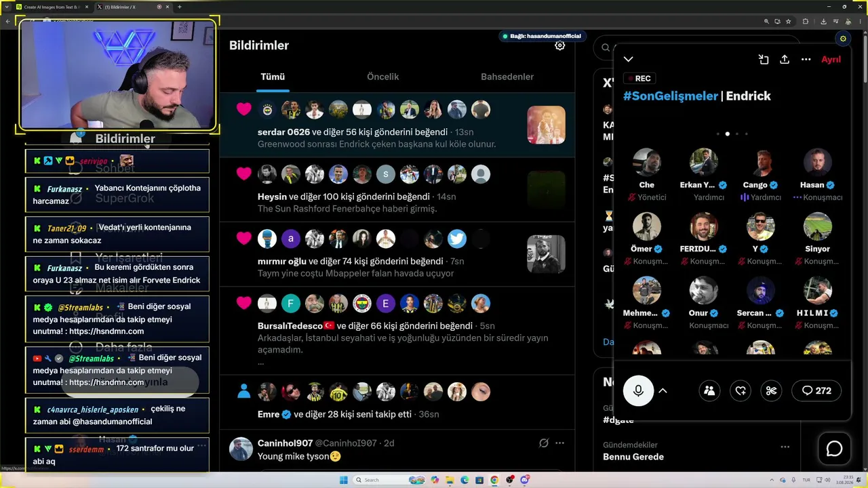
Task: Open the Space three-dot more menu
Action: point(806,60)
